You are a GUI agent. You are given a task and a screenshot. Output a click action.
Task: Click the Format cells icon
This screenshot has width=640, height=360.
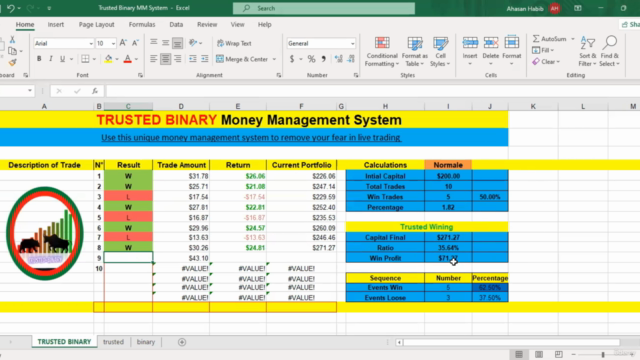point(512,42)
